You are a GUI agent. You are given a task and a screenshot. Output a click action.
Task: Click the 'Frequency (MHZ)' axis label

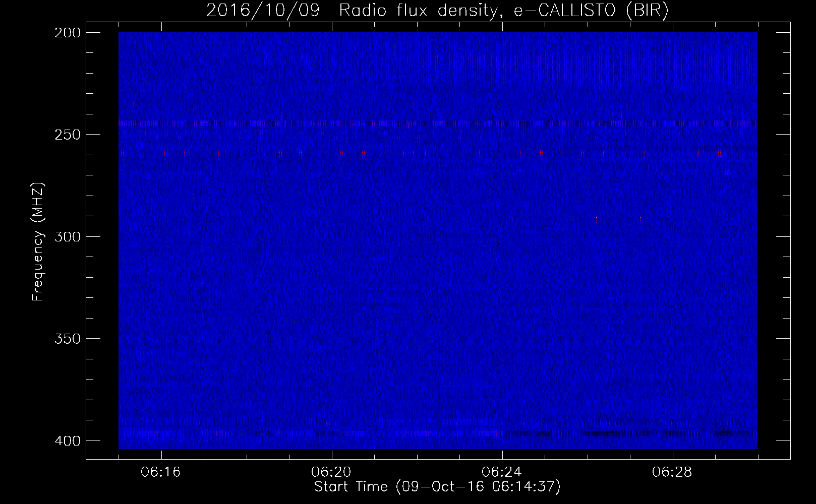[38, 242]
